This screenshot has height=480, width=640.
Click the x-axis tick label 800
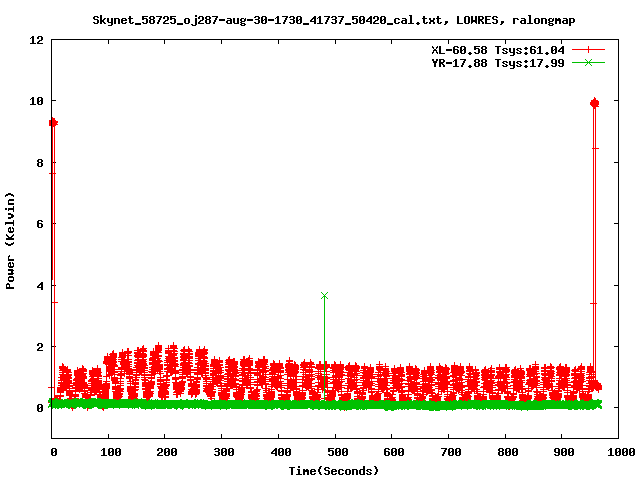click(508, 452)
